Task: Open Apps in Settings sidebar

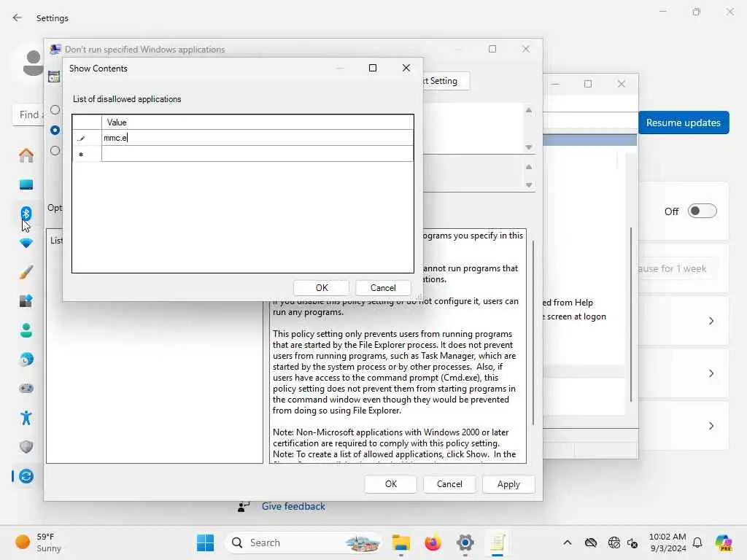Action: pyautogui.click(x=26, y=301)
